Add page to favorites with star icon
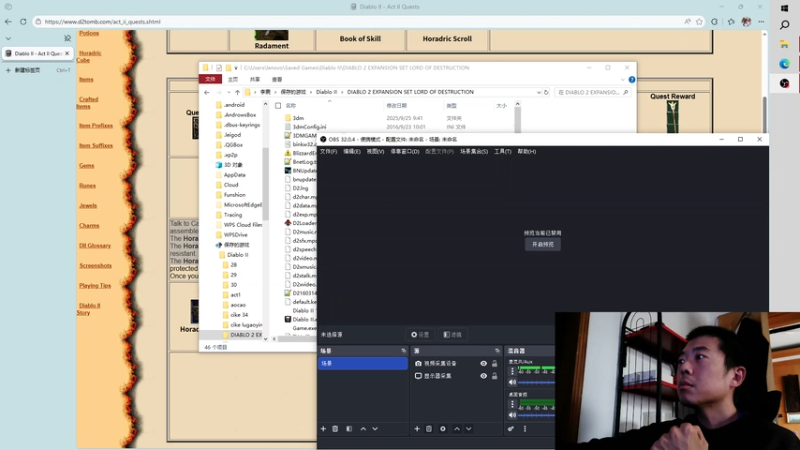The width and height of the screenshot is (800, 450). (699, 21)
